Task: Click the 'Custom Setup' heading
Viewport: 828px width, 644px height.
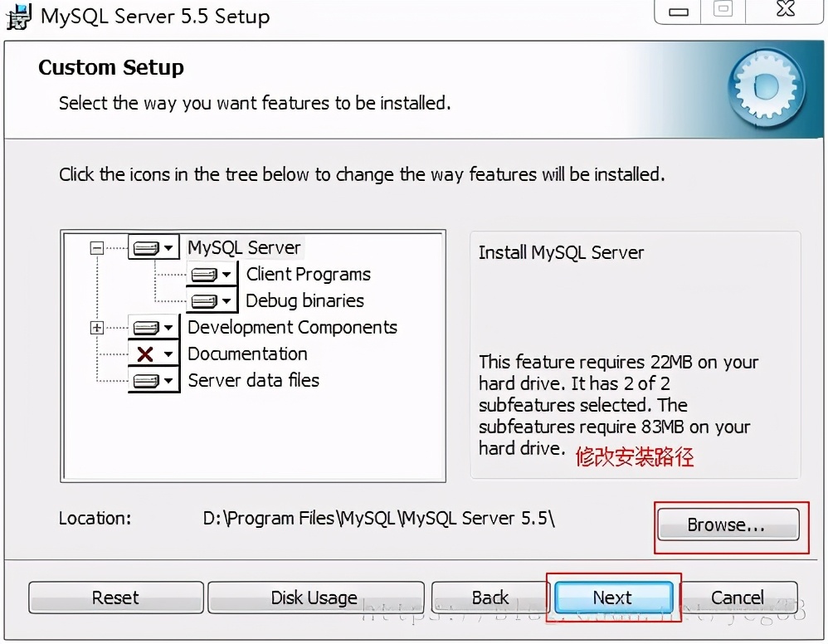Action: pyautogui.click(x=111, y=67)
